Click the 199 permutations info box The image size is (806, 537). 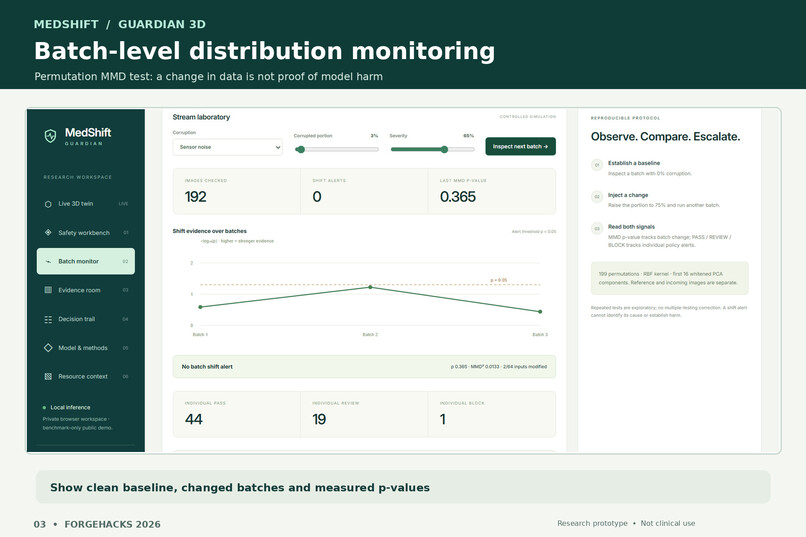coord(669,278)
